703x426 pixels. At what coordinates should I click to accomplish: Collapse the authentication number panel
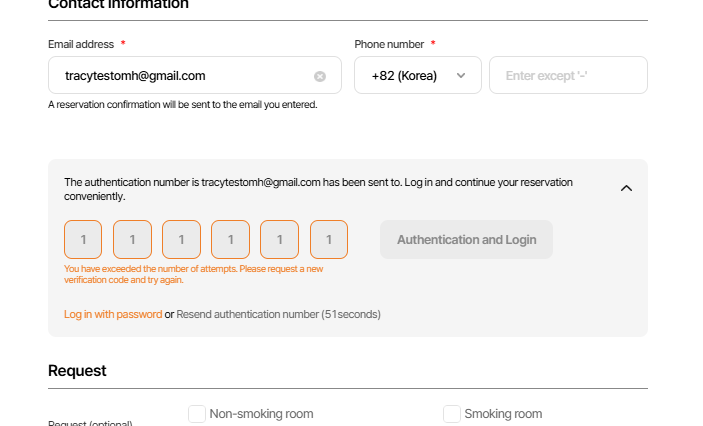(x=626, y=188)
